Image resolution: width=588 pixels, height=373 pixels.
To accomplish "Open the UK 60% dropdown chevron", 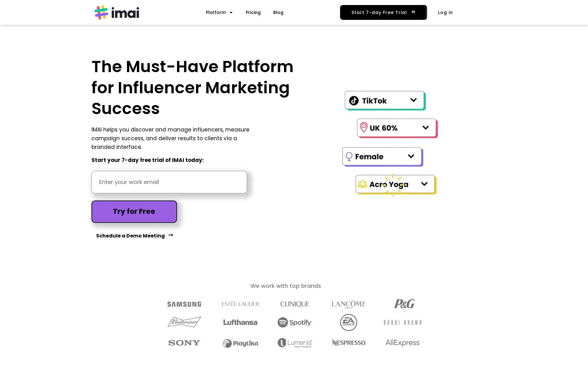I will [426, 127].
